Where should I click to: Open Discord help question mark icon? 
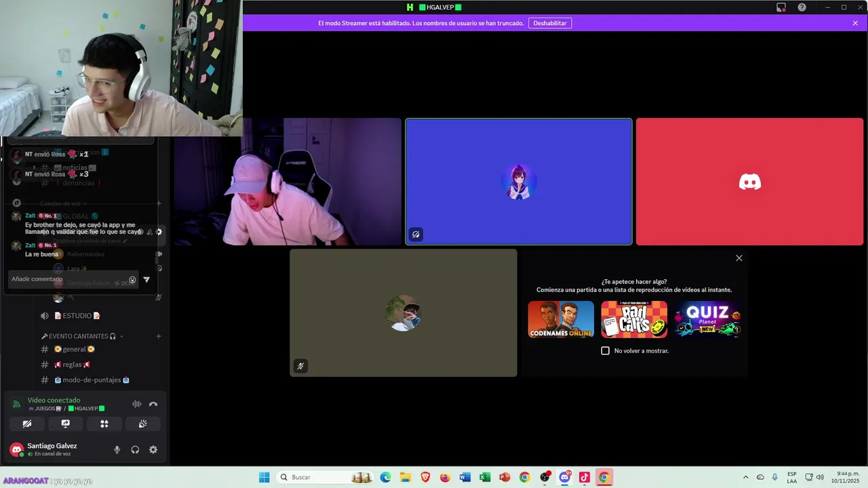[x=802, y=7]
